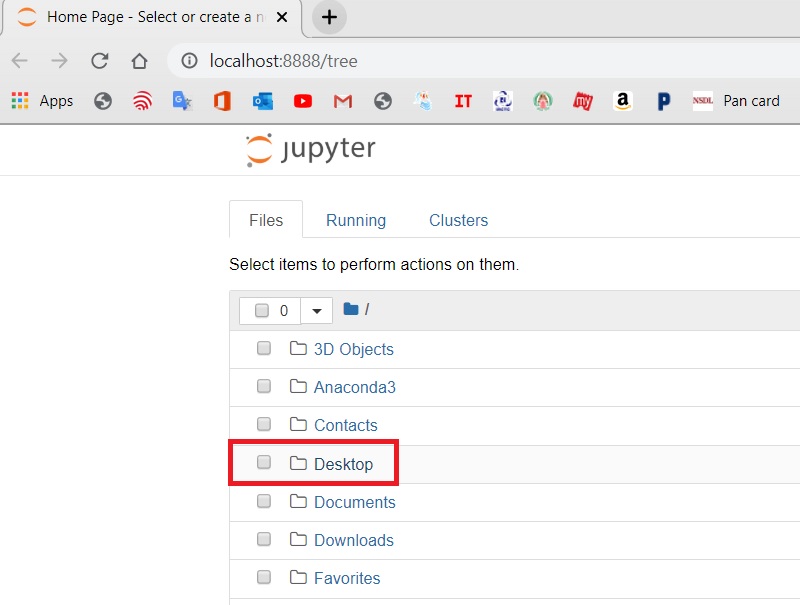Open the item selection filter dropdown
Image resolution: width=800 pixels, height=605 pixels.
(x=316, y=310)
